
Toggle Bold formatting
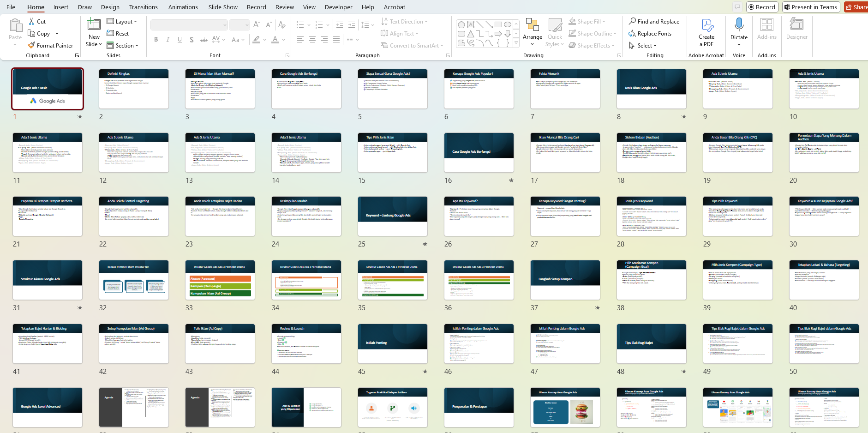click(156, 40)
